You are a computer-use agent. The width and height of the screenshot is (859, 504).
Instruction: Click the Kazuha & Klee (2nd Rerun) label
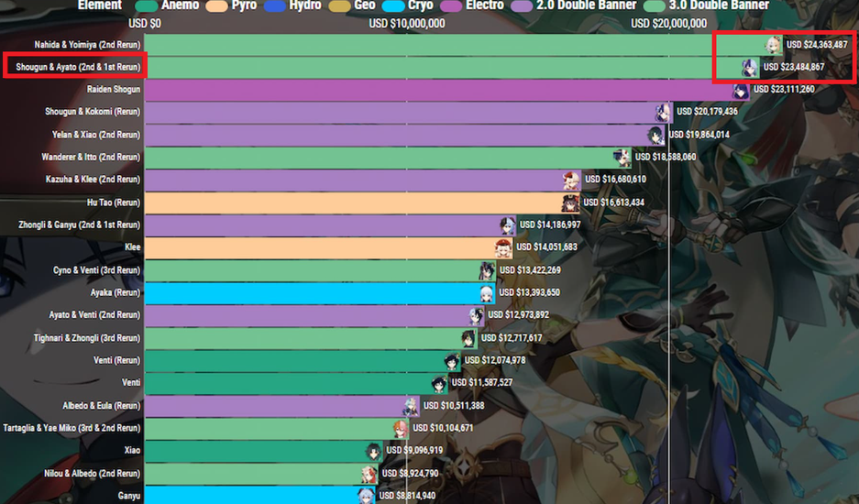click(94, 180)
